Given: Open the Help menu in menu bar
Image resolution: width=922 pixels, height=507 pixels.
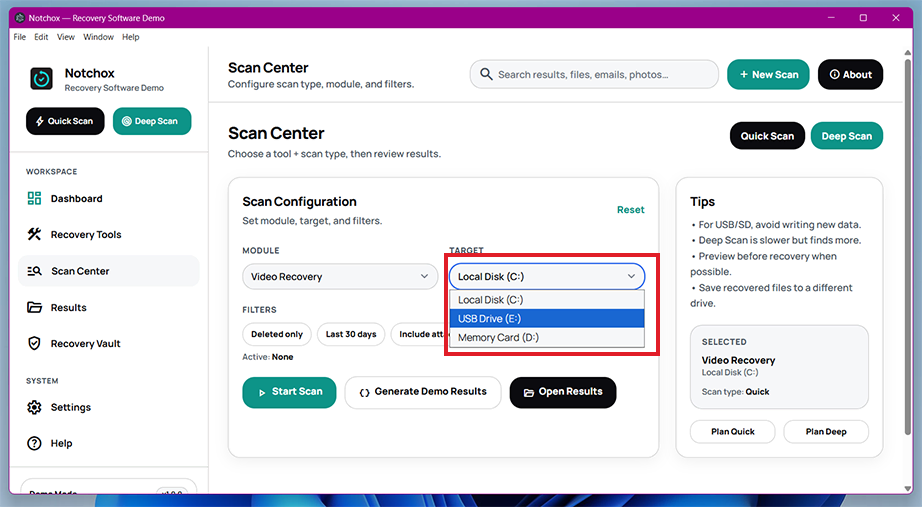Looking at the screenshot, I should tap(131, 37).
